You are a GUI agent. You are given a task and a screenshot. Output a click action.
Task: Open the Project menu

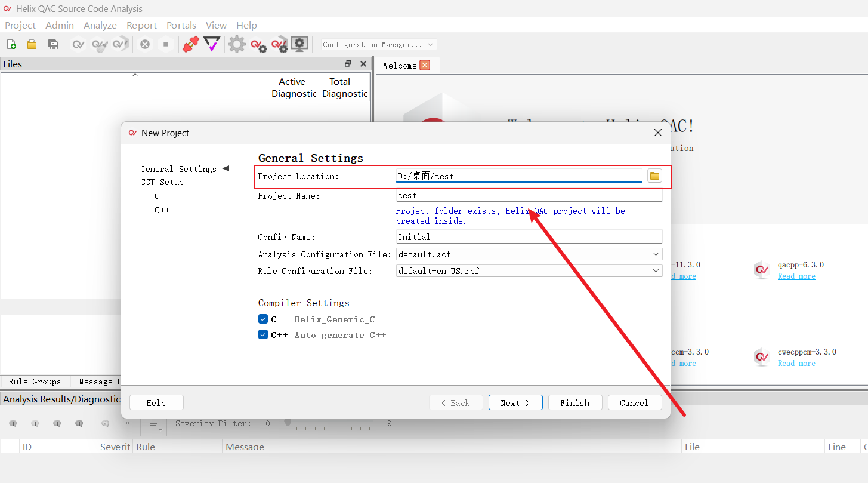[20, 25]
